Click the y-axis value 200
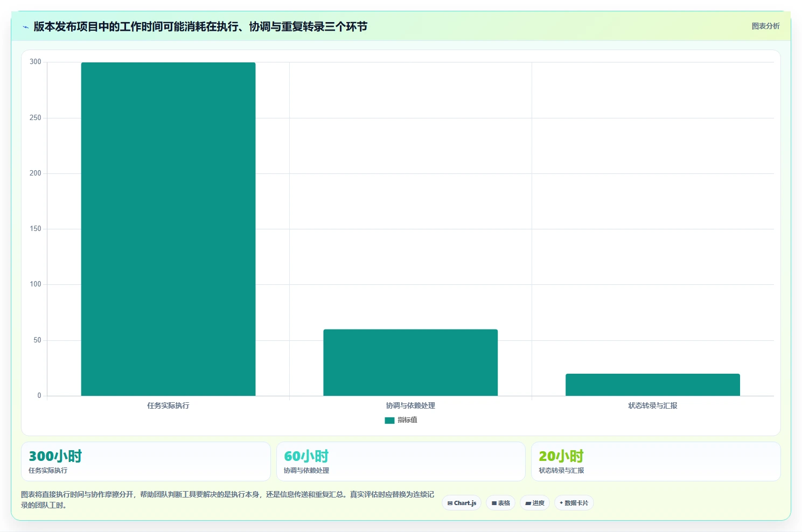The width and height of the screenshot is (802, 532). click(x=36, y=173)
